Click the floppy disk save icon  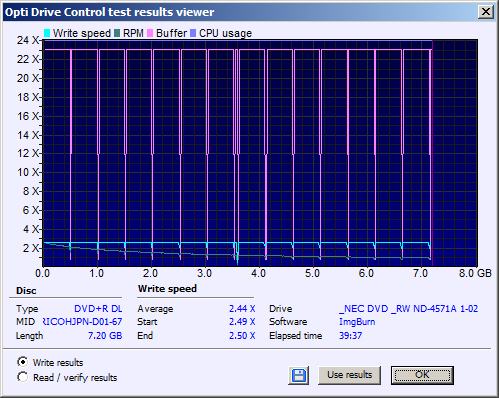[299, 376]
